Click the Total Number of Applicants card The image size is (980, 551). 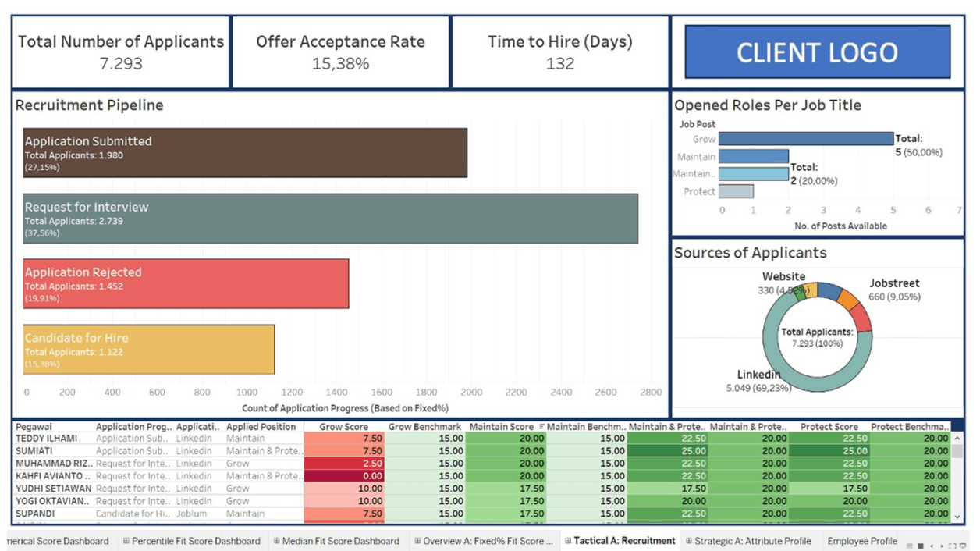coord(121,52)
